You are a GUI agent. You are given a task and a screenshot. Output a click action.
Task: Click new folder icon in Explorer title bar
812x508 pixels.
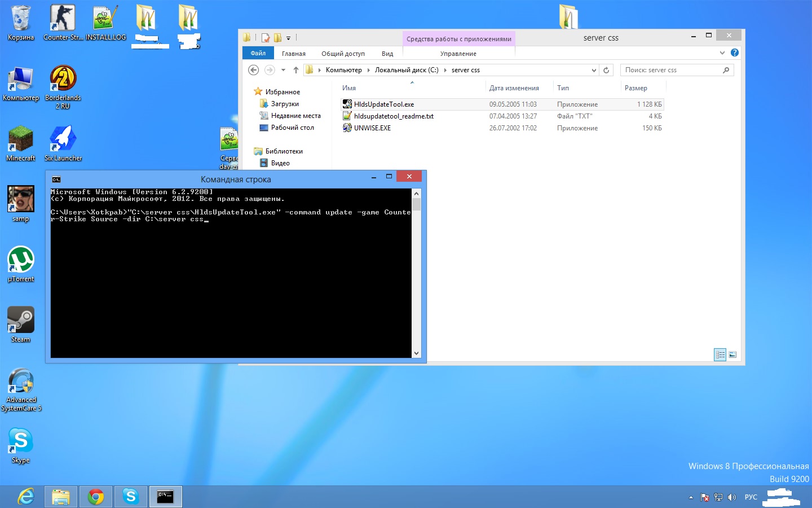click(277, 38)
